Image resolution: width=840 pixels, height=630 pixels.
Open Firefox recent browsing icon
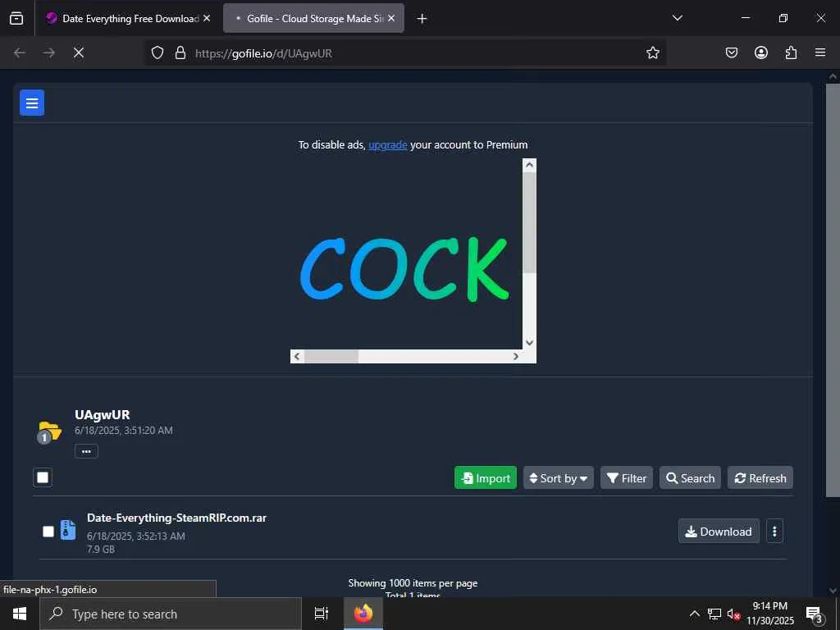coord(16,18)
